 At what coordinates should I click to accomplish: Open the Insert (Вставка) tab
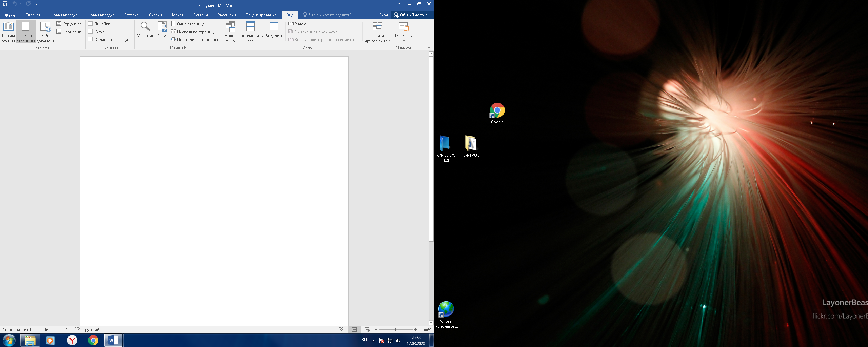131,15
